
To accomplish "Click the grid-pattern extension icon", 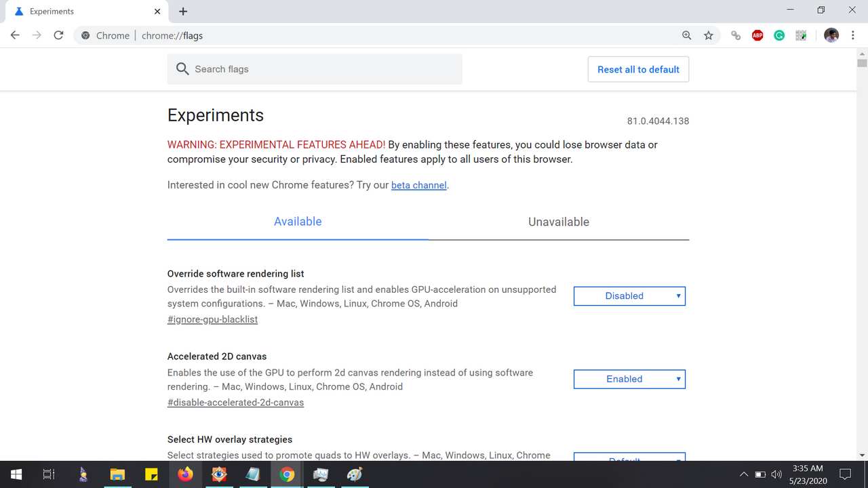I will click(x=801, y=35).
